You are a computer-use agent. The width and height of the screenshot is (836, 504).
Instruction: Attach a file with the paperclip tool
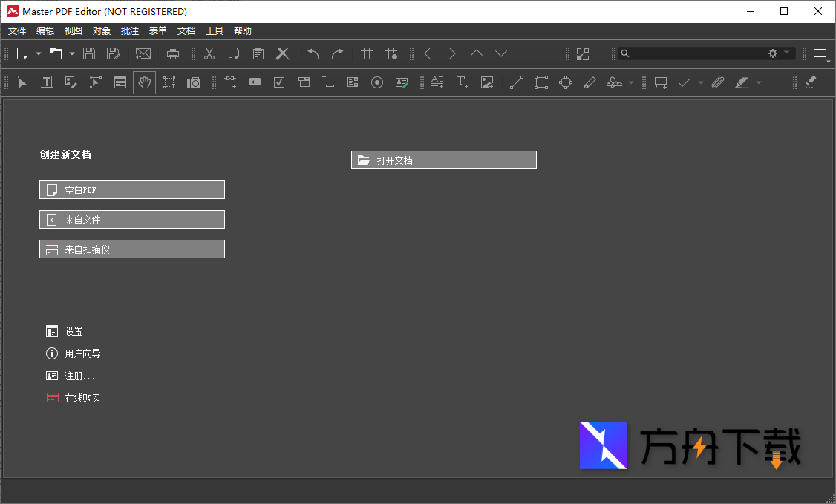[717, 82]
